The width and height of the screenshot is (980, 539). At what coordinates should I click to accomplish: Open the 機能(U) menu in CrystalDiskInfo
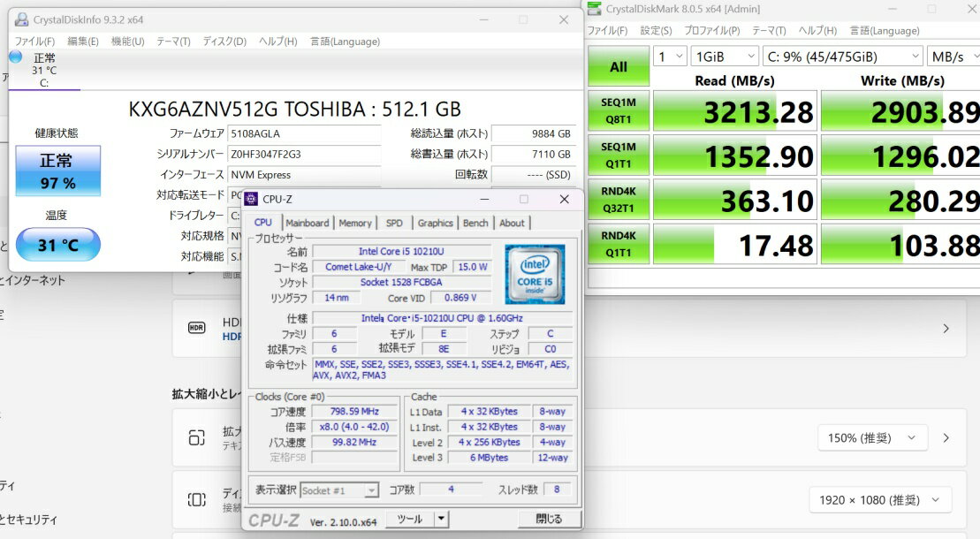(127, 42)
